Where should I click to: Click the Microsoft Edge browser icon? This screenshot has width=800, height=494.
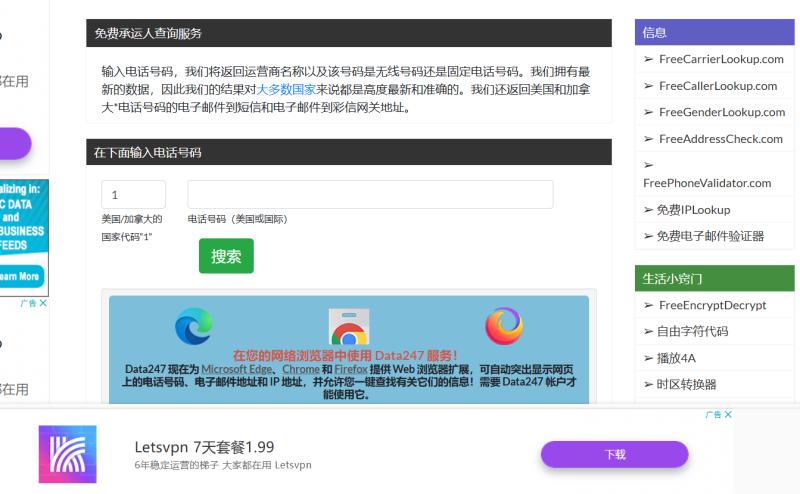click(193, 326)
